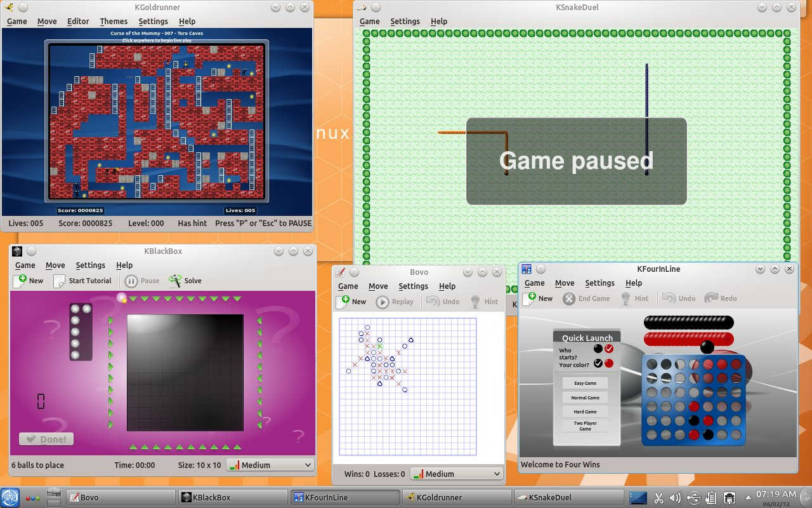Switch to KGoldrunner from the taskbar
This screenshot has height=508, width=812.
[x=456, y=498]
